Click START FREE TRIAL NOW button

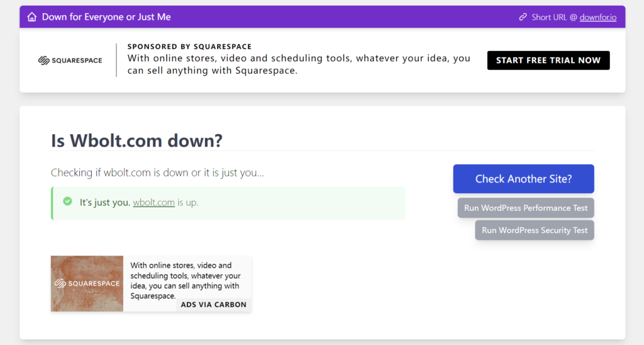click(548, 60)
